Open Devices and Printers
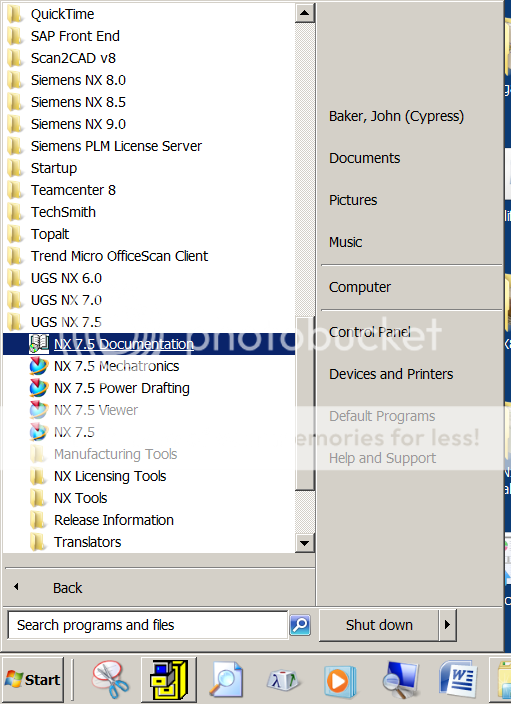The image size is (511, 704). pyautogui.click(x=391, y=374)
